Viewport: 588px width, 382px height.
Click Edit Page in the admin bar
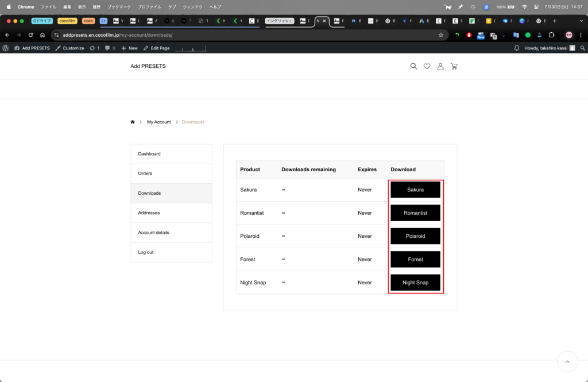coord(156,48)
